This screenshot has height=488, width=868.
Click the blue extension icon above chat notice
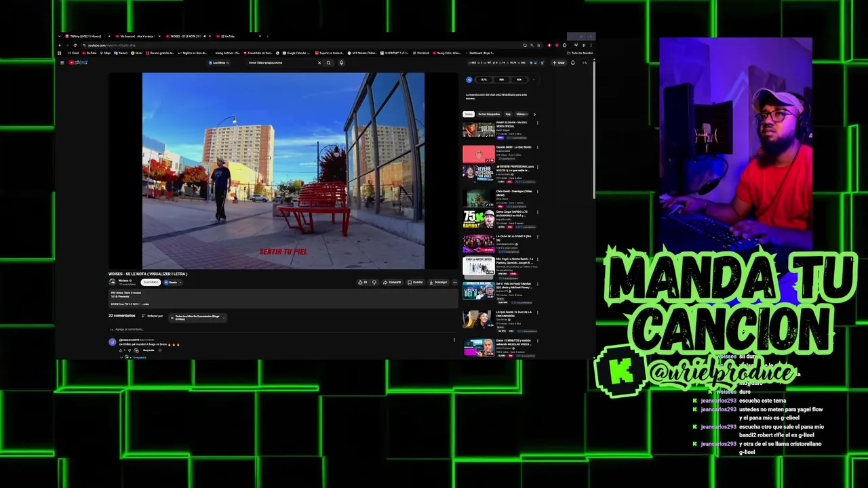(x=469, y=79)
